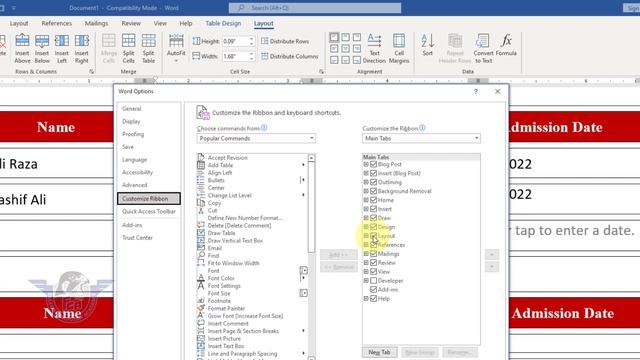Click the Add >> button
The image size is (640, 360).
[x=338, y=255]
